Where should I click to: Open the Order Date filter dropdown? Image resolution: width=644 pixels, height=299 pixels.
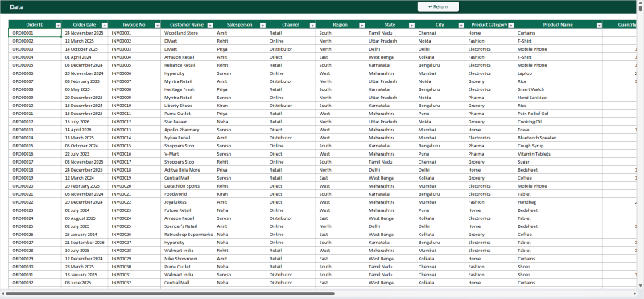pos(105,25)
